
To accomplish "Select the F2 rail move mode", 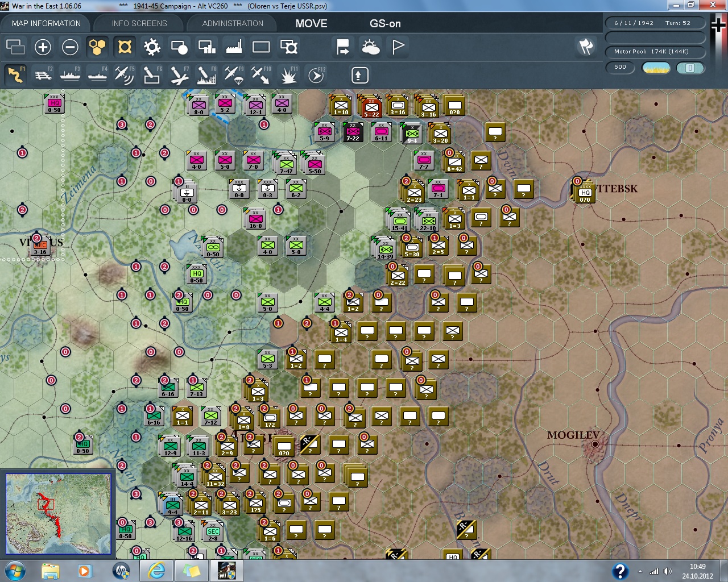I will click(43, 75).
